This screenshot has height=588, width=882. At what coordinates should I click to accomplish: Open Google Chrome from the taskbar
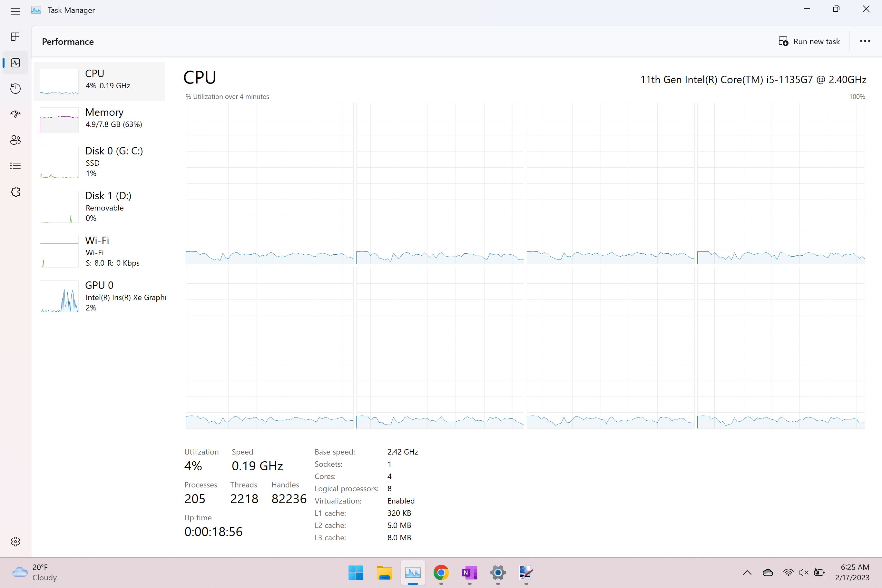441,572
